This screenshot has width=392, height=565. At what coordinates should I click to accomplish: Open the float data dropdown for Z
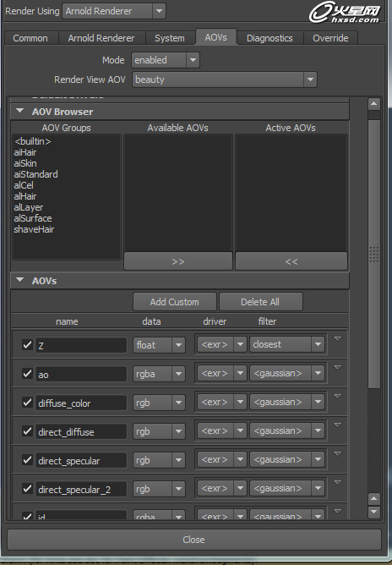[x=159, y=345]
